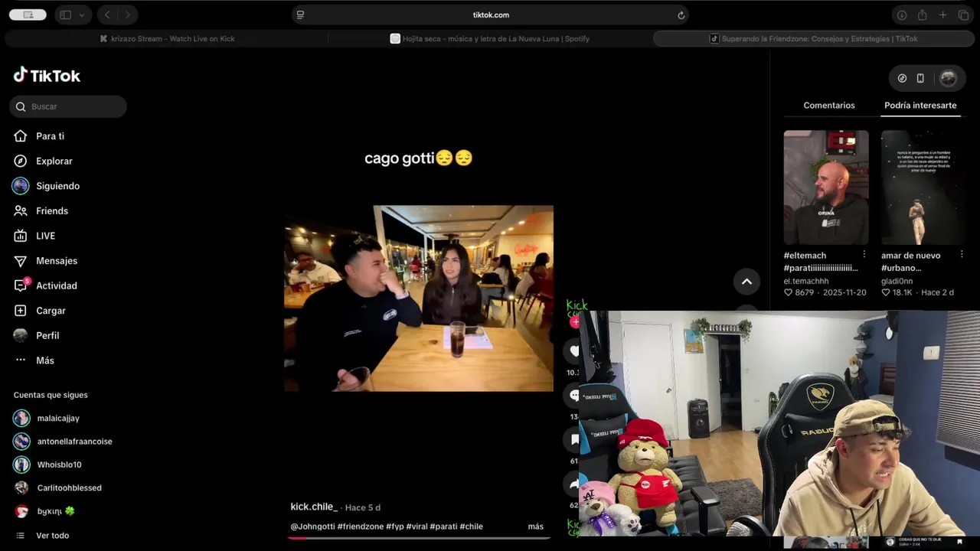This screenshot has width=980, height=551.
Task: Follow author with red plus icon
Action: point(574,322)
